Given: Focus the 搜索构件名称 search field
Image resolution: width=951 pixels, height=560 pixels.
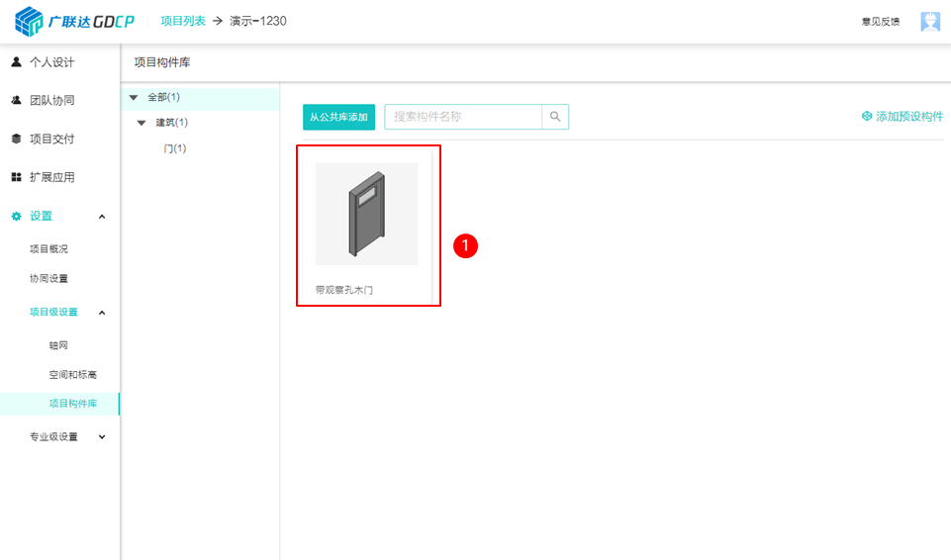Looking at the screenshot, I should [463, 117].
